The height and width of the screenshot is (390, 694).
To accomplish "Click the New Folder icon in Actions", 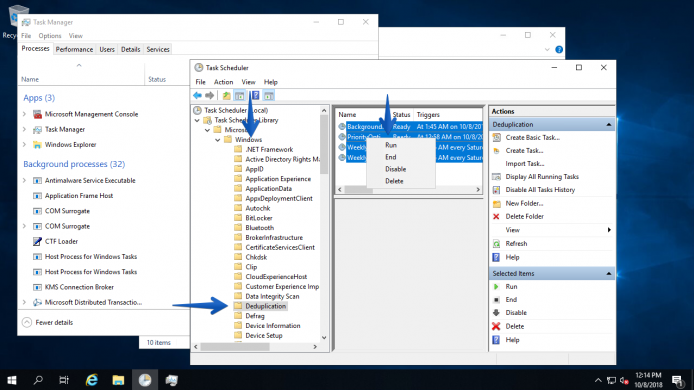I will pos(497,204).
